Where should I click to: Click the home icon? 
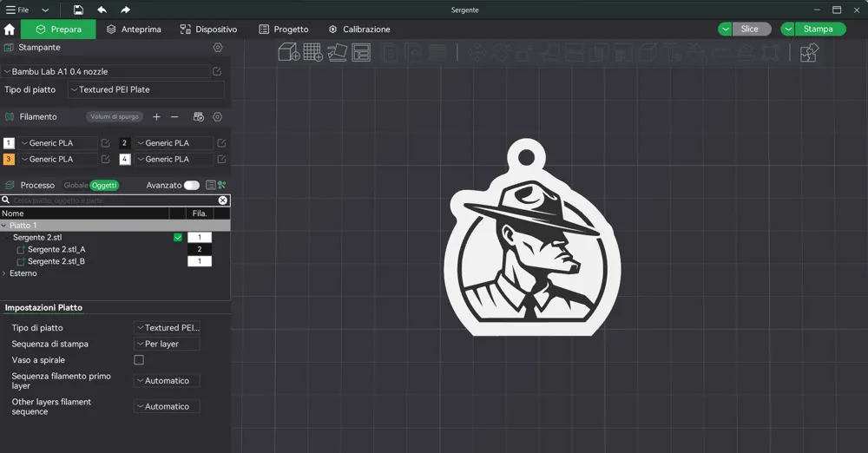point(10,30)
